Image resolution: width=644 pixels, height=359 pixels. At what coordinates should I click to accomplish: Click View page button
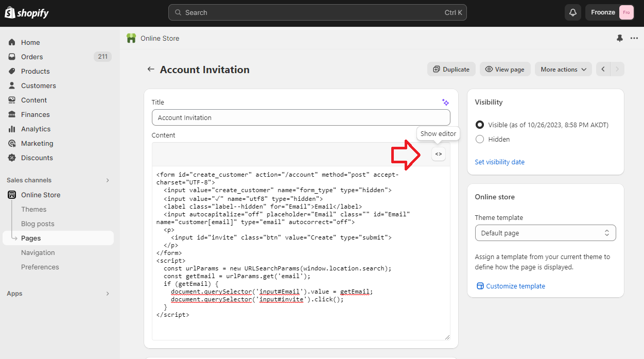(x=505, y=69)
